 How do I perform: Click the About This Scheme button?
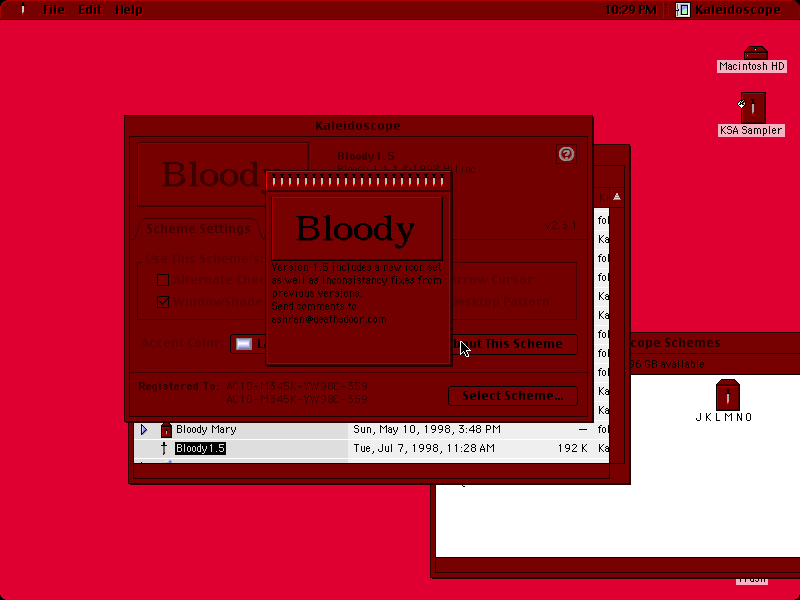tap(514, 344)
